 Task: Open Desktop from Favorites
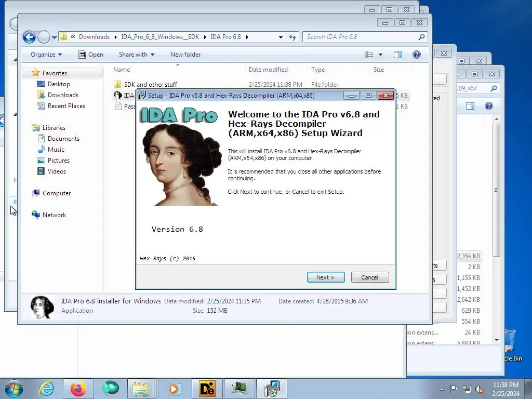pyautogui.click(x=59, y=84)
